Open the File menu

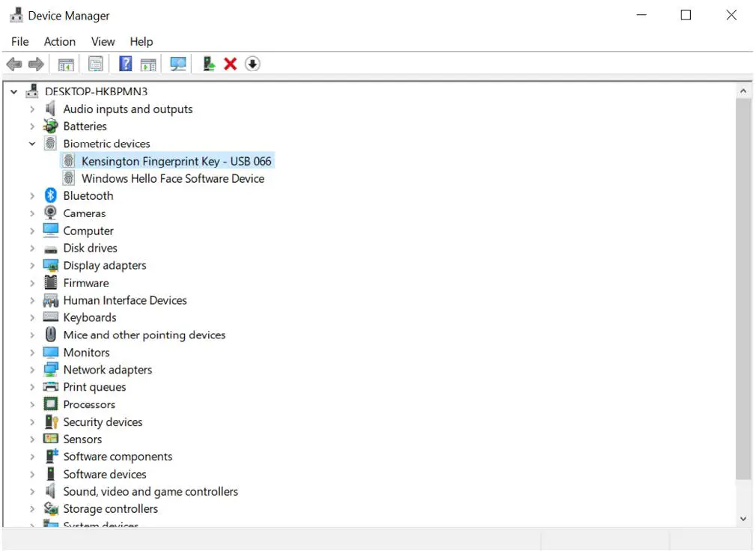(x=19, y=41)
